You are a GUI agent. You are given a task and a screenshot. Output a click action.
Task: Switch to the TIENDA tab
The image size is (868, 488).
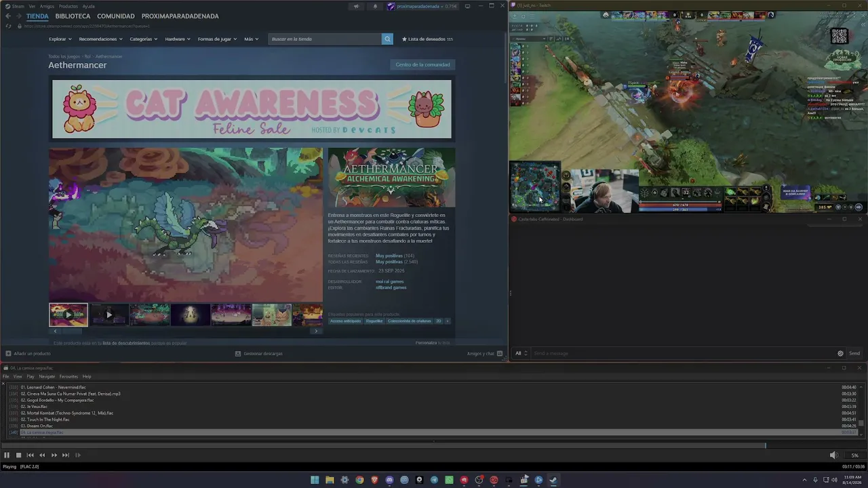click(37, 16)
